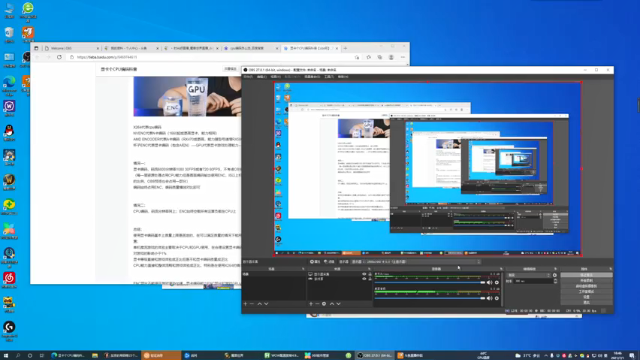Click Start Recording button in Controls

(587, 281)
